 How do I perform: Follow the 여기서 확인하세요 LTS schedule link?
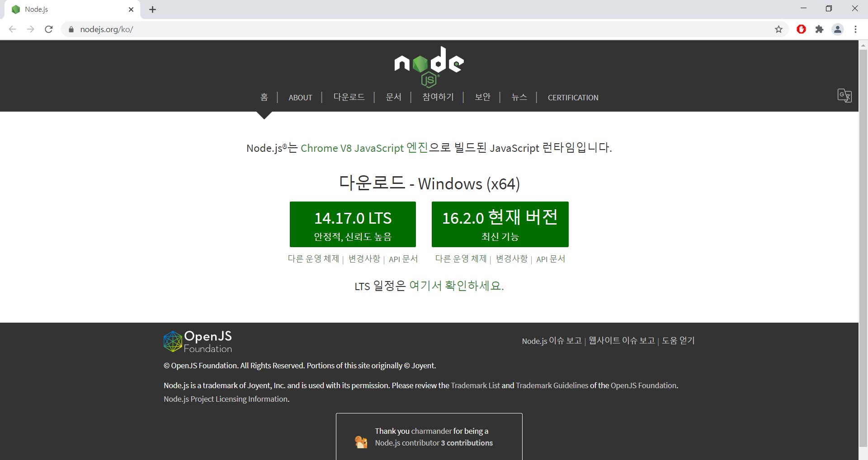tap(456, 286)
